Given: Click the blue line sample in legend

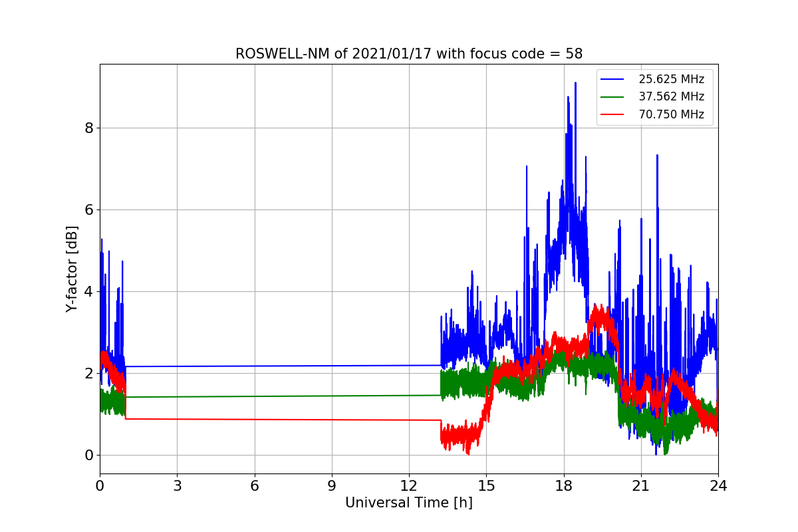Looking at the screenshot, I should pyautogui.click(x=612, y=79).
